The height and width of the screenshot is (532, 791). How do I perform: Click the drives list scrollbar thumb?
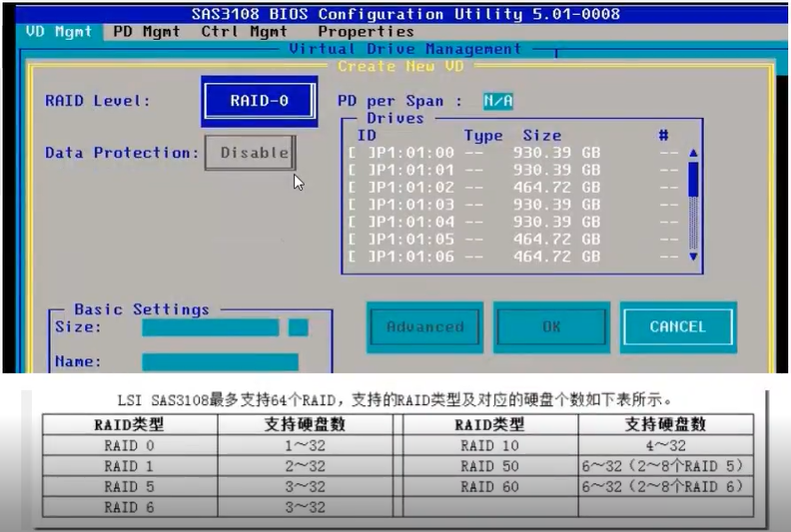pos(693,179)
